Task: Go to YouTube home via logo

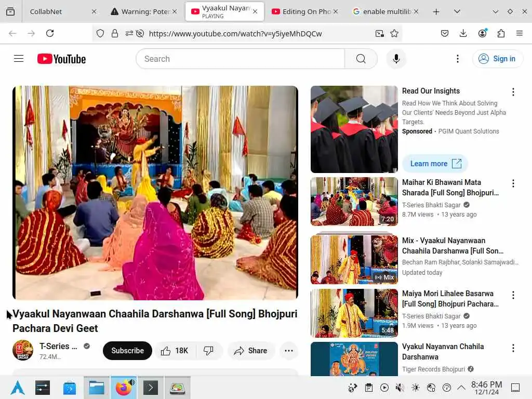Action: (61, 59)
